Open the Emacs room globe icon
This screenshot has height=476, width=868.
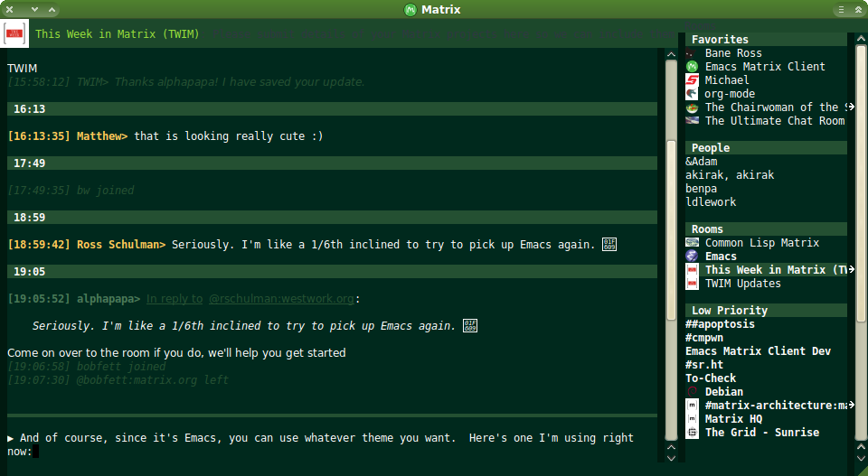(692, 257)
